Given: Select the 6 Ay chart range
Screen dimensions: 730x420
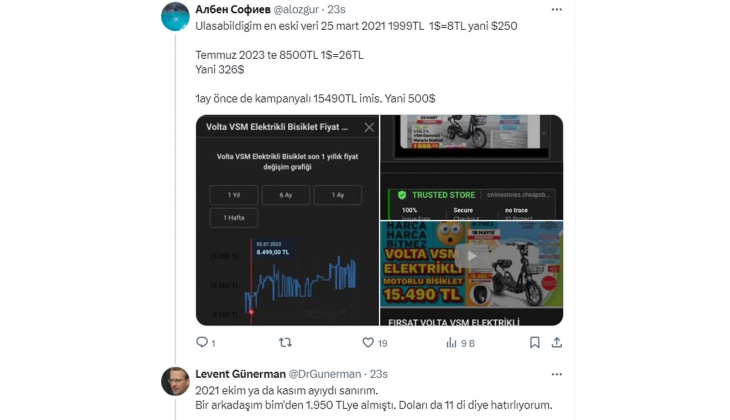Looking at the screenshot, I should coord(286,195).
